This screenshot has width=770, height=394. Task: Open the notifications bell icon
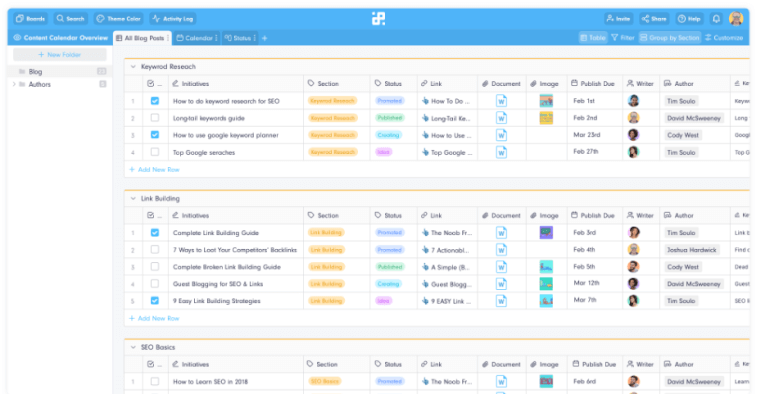pyautogui.click(x=716, y=19)
